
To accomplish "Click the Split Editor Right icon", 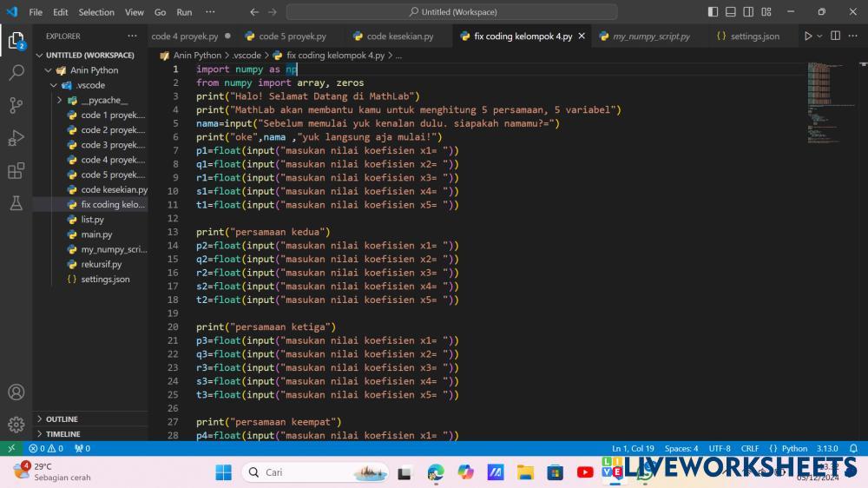I will (835, 36).
